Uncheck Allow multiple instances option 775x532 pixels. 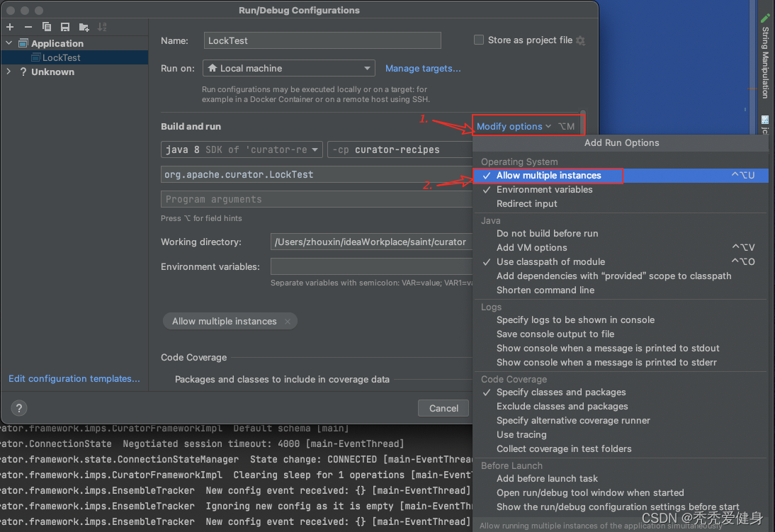621,176
